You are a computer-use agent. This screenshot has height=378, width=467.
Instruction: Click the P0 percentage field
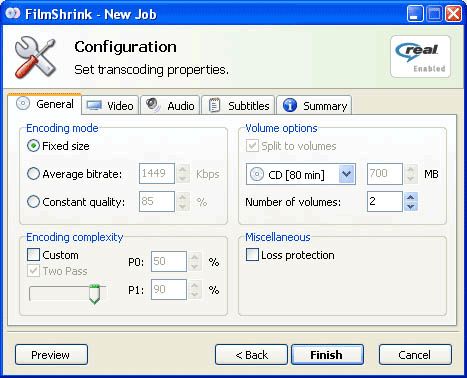[x=169, y=261]
